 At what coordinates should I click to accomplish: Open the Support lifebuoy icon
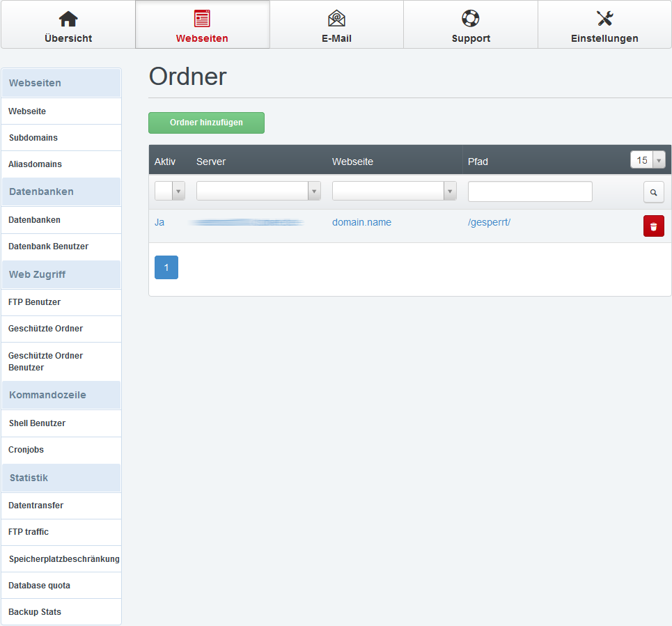pyautogui.click(x=471, y=19)
